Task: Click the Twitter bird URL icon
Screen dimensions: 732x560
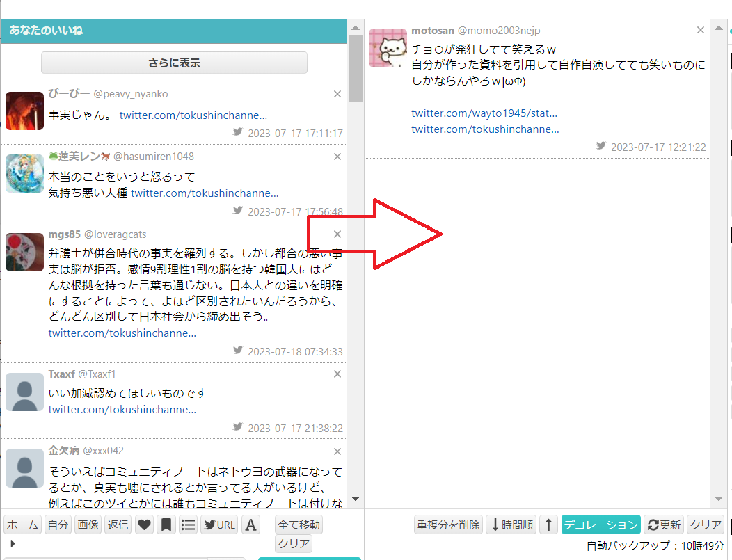Action: 218,525
